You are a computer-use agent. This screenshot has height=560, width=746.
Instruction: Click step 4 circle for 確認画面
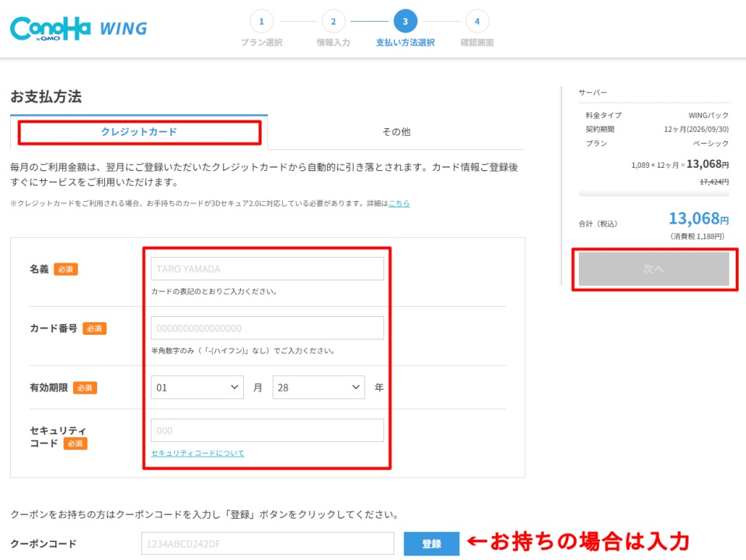point(477,22)
